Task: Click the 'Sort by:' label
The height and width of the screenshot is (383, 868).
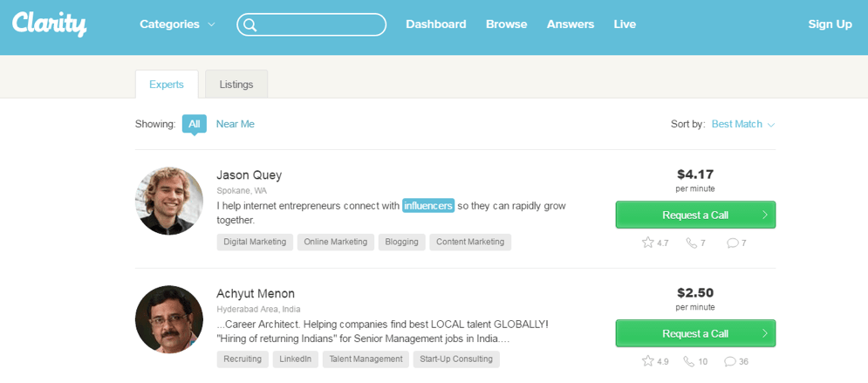Action: point(688,124)
